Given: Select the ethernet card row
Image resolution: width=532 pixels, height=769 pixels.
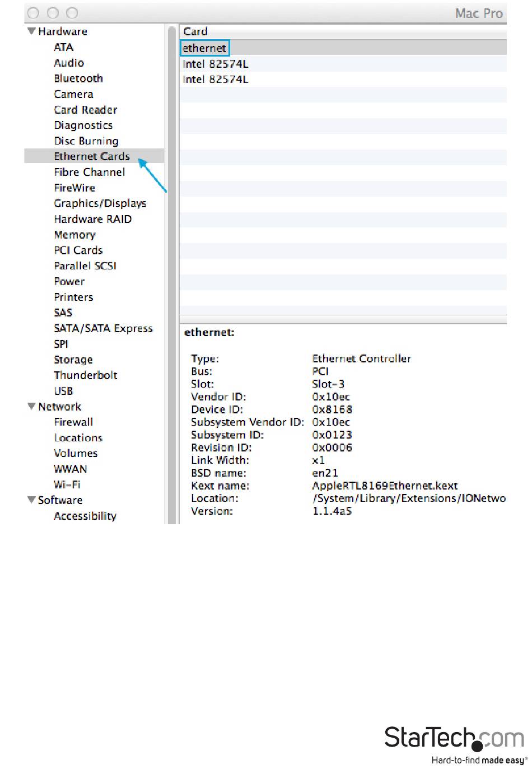Looking at the screenshot, I should [x=343, y=48].
